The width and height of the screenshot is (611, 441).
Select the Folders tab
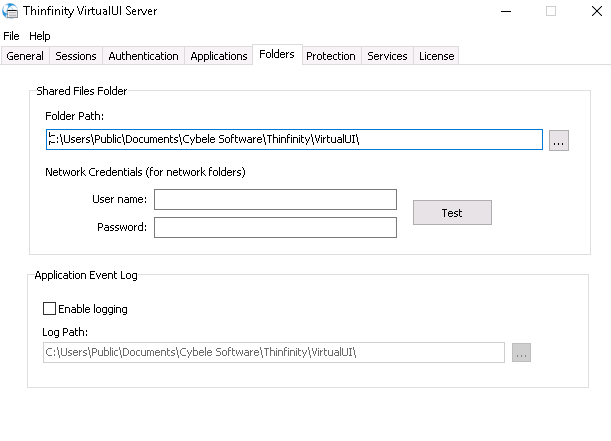(277, 54)
